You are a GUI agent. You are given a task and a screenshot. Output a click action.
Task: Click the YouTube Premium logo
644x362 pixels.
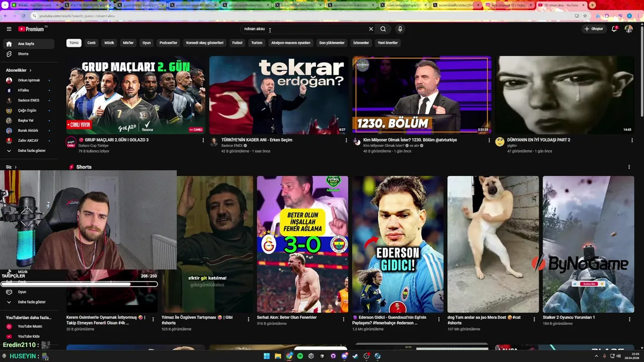[32, 29]
